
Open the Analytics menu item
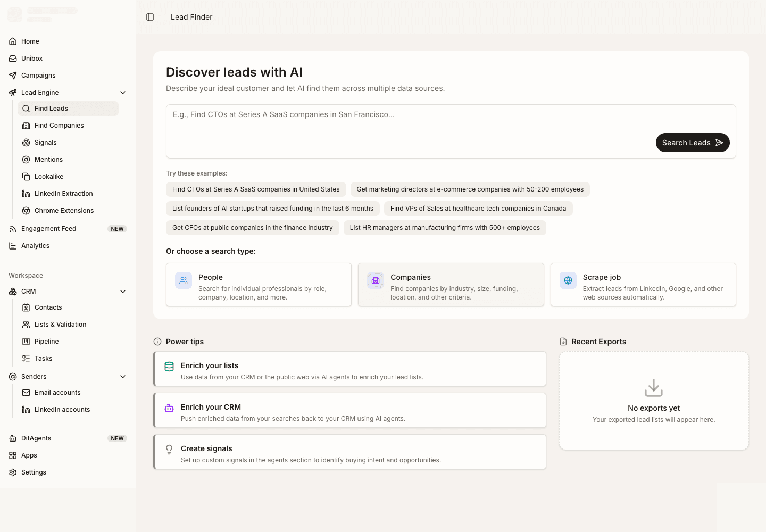point(68,246)
